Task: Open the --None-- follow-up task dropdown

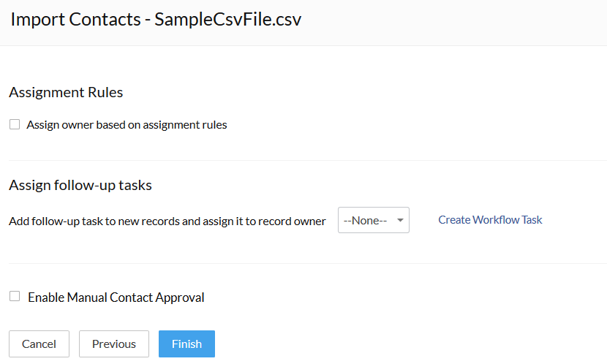Action: pos(374,220)
